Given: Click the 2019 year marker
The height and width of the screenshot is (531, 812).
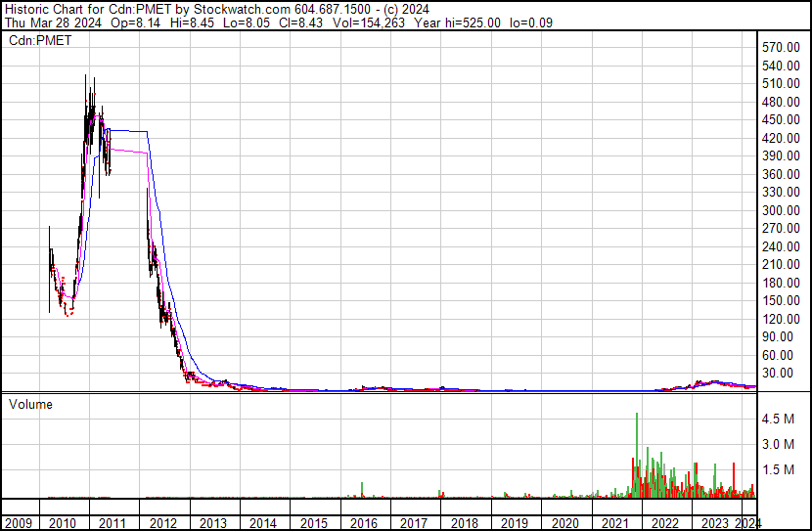Looking at the screenshot, I should tap(515, 521).
